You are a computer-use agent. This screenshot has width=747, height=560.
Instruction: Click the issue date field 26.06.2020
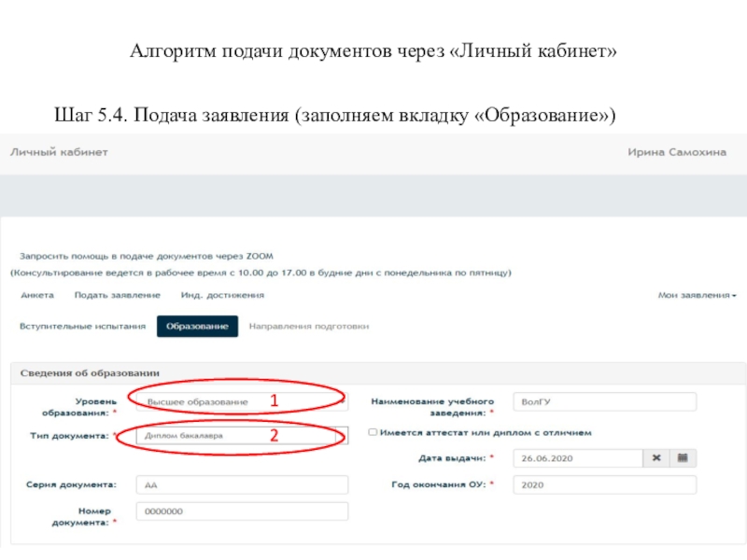click(x=578, y=458)
